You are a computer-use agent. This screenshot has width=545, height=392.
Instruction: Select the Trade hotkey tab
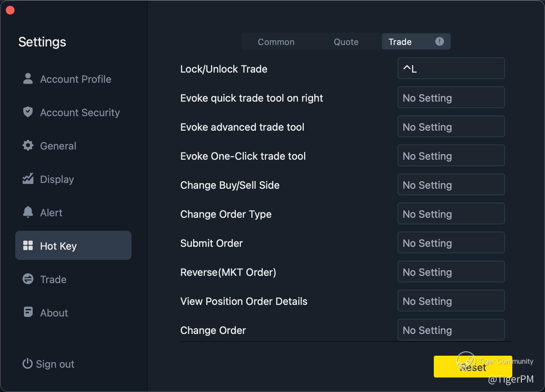(400, 42)
